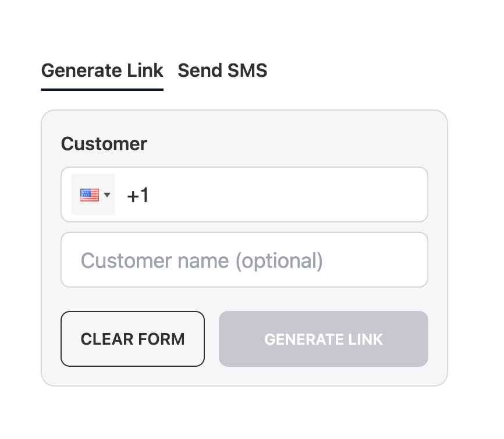Viewport: 504px width, 439px height.
Task: Select the Generate Link tab
Action: coord(102,70)
